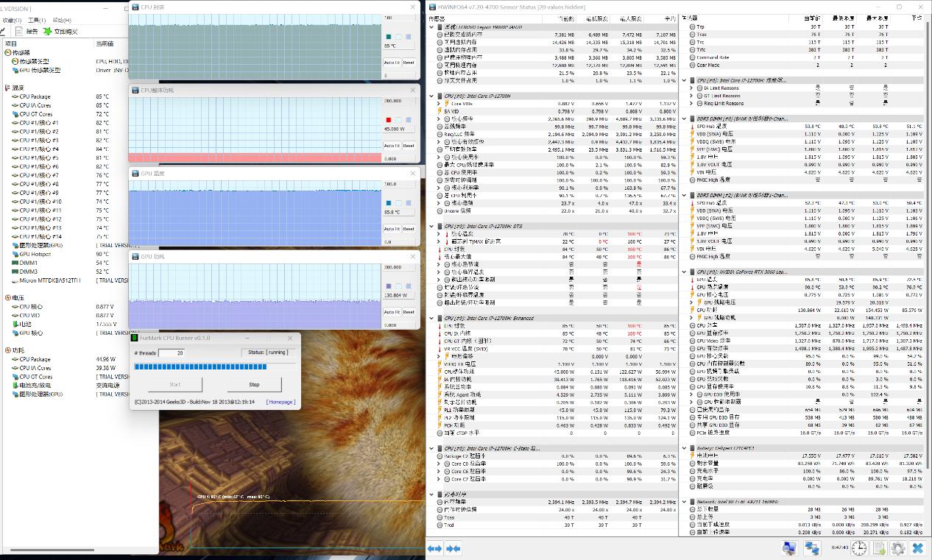Open HWiNFO settings via the gear icon

point(899,548)
